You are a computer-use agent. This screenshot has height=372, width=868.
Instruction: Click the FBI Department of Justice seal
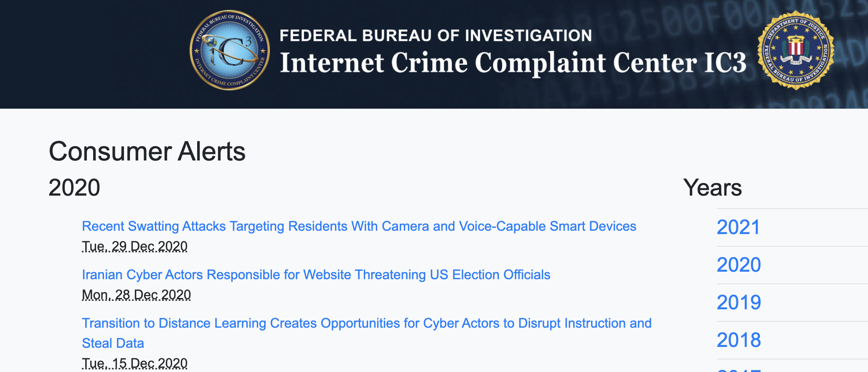point(796,50)
